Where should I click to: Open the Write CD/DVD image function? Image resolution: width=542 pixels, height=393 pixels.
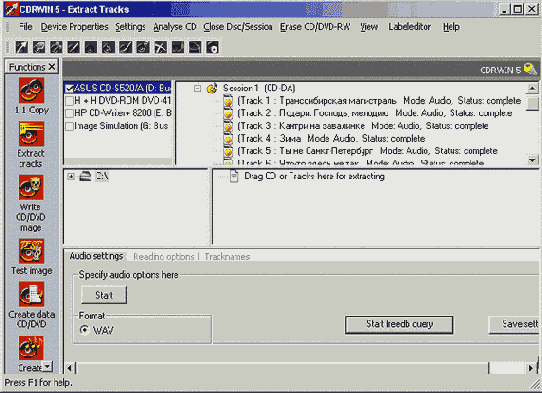31,187
